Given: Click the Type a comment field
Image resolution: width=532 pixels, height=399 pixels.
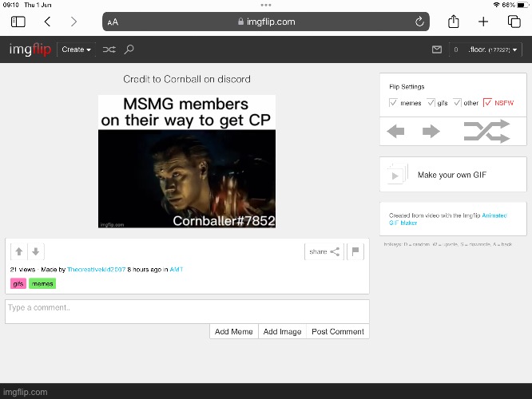Looking at the screenshot, I should pos(187,311).
